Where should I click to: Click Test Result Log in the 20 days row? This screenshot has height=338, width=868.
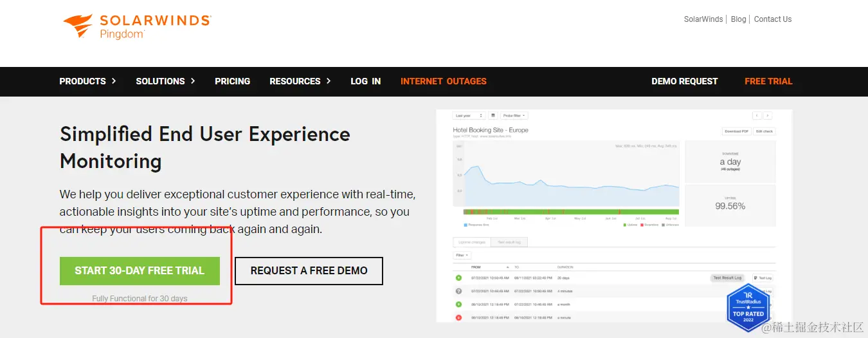coord(727,277)
